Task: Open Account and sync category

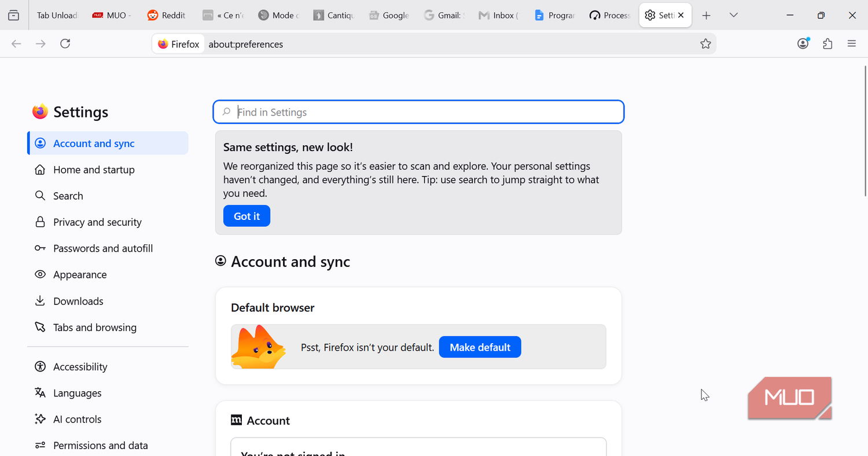Action: pyautogui.click(x=108, y=144)
